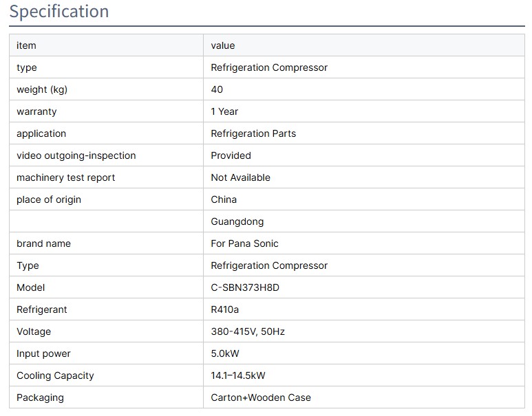Click the China origin value

click(224, 199)
